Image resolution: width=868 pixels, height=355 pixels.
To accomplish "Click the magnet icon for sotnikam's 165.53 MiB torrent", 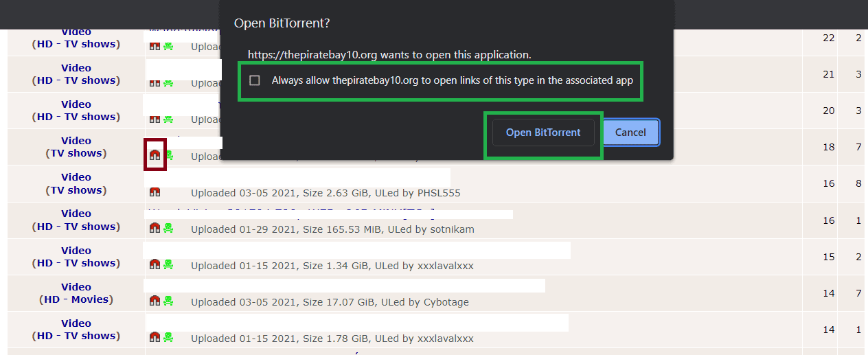I will (x=155, y=228).
